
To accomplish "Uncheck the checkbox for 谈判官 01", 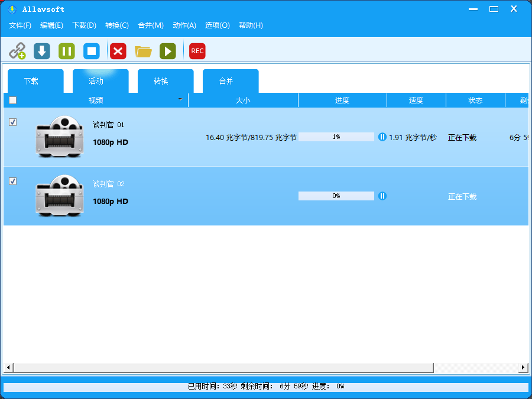I will tap(12, 122).
